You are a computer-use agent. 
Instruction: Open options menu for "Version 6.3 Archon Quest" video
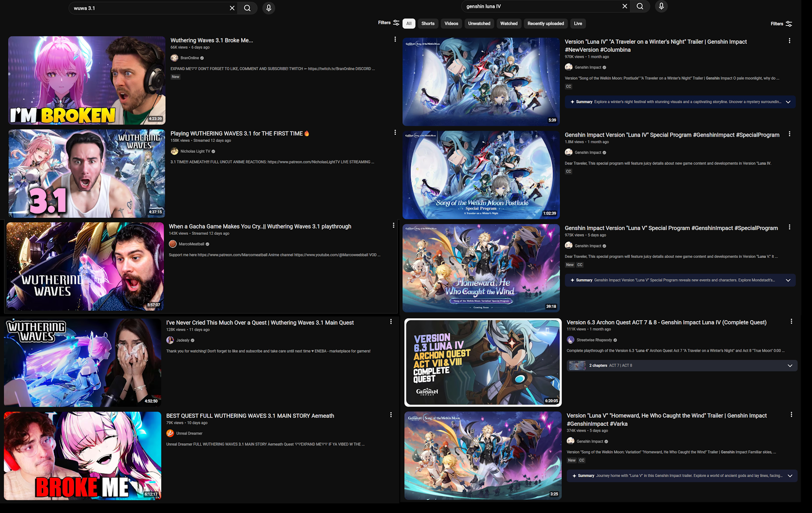point(791,322)
